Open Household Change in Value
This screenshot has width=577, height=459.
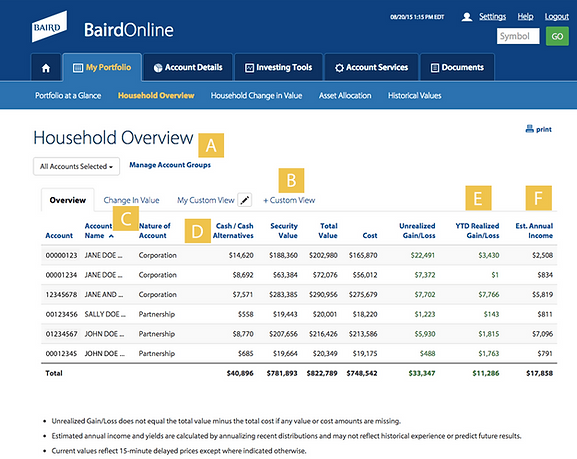pyautogui.click(x=256, y=96)
